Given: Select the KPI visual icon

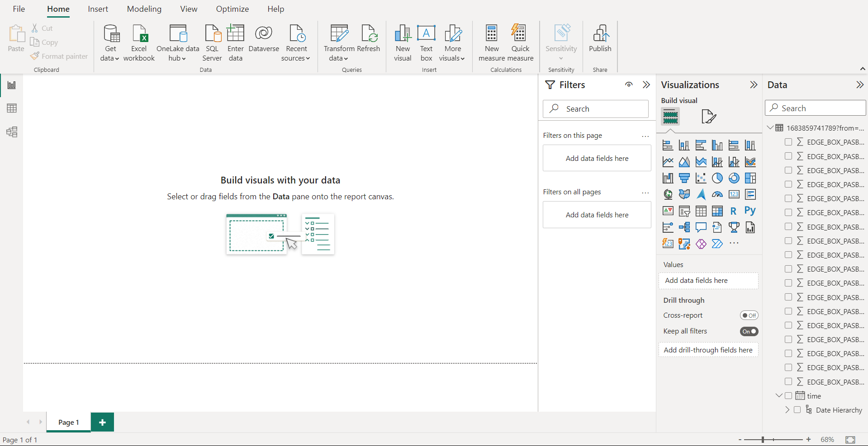Looking at the screenshot, I should pyautogui.click(x=668, y=211).
